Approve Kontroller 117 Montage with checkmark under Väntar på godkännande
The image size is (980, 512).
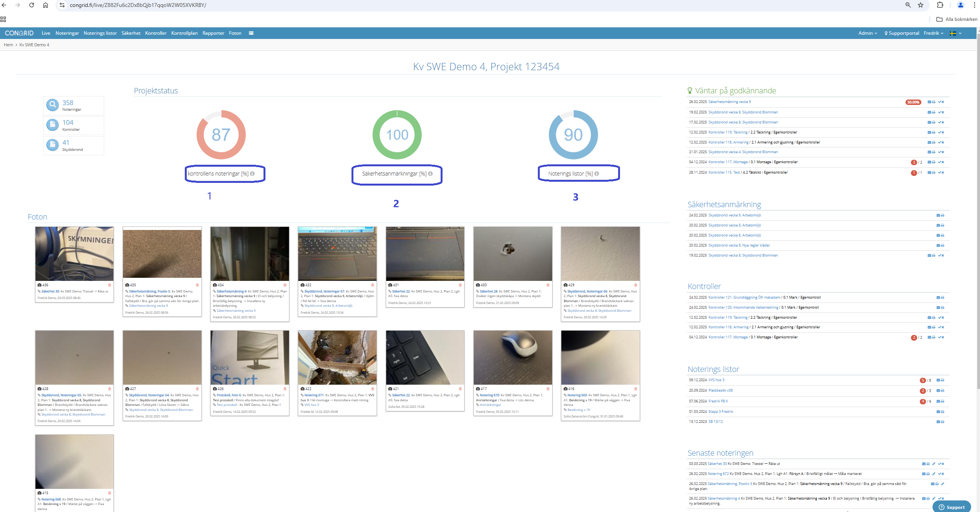click(940, 162)
